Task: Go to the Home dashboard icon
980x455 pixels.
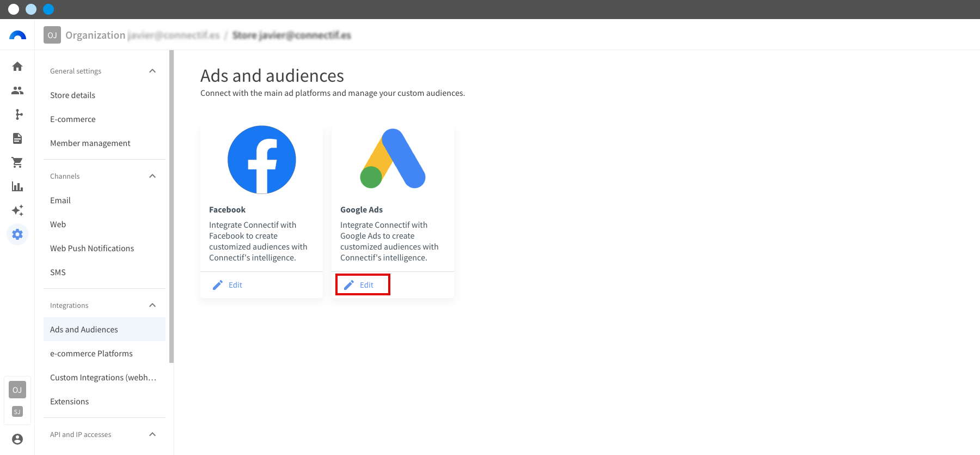Action: click(x=17, y=66)
